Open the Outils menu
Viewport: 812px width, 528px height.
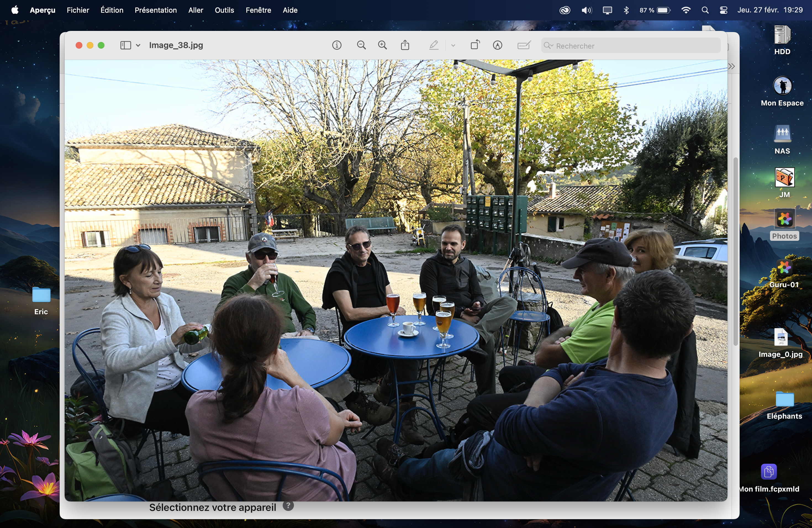tap(224, 10)
